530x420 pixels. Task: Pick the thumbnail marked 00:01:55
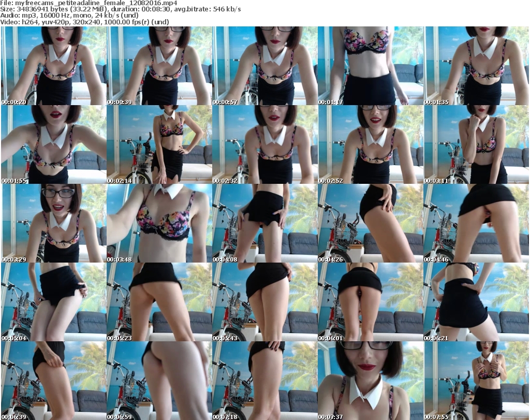tap(53, 144)
